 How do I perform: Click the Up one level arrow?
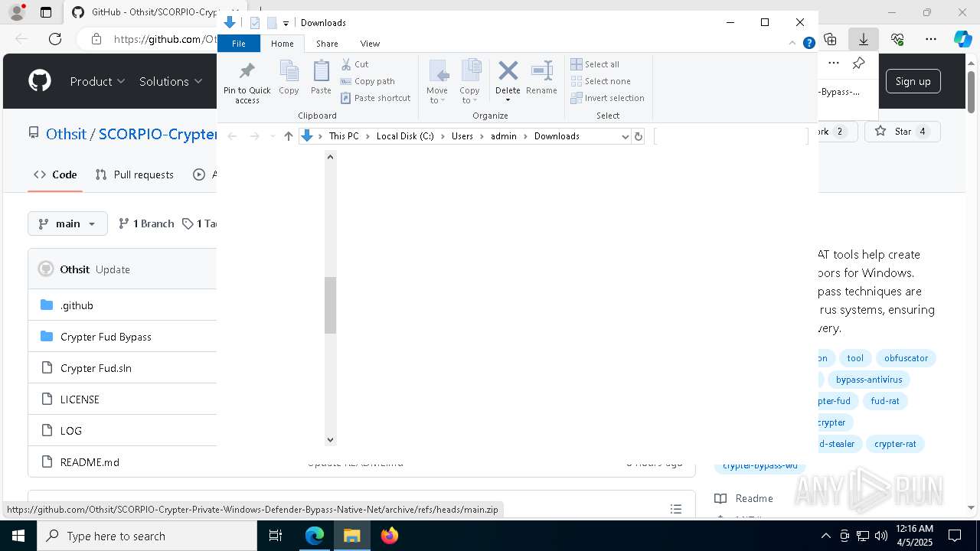point(288,136)
